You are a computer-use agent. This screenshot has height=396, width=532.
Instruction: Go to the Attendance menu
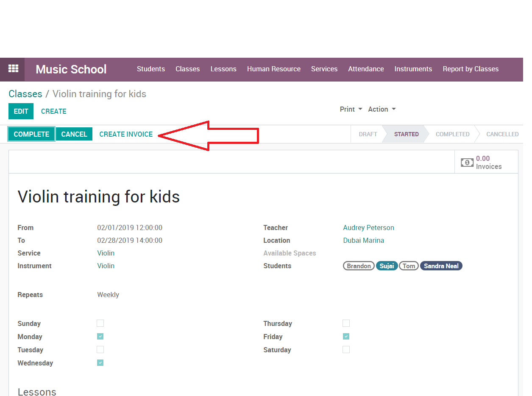coord(366,69)
